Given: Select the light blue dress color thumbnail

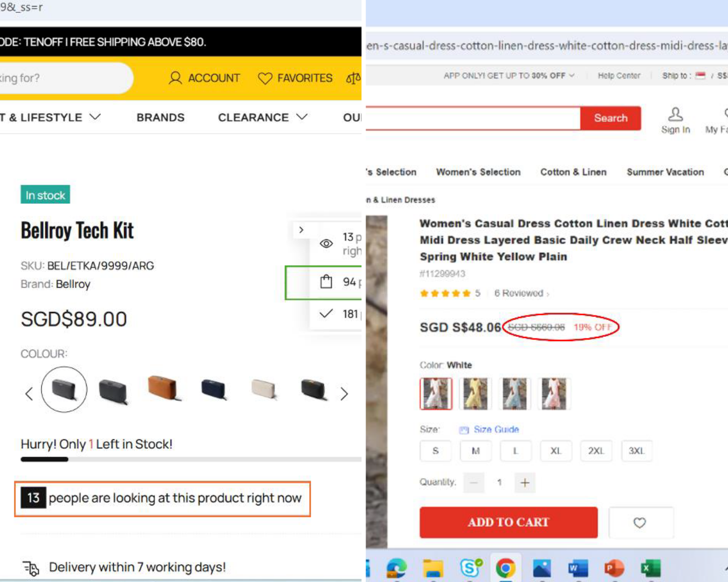Looking at the screenshot, I should click(514, 393).
